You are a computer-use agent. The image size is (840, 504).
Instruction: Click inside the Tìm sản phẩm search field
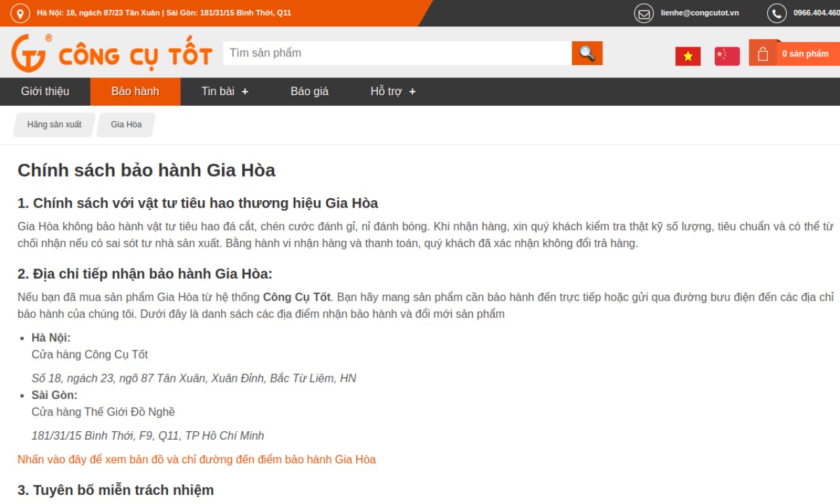click(x=397, y=53)
